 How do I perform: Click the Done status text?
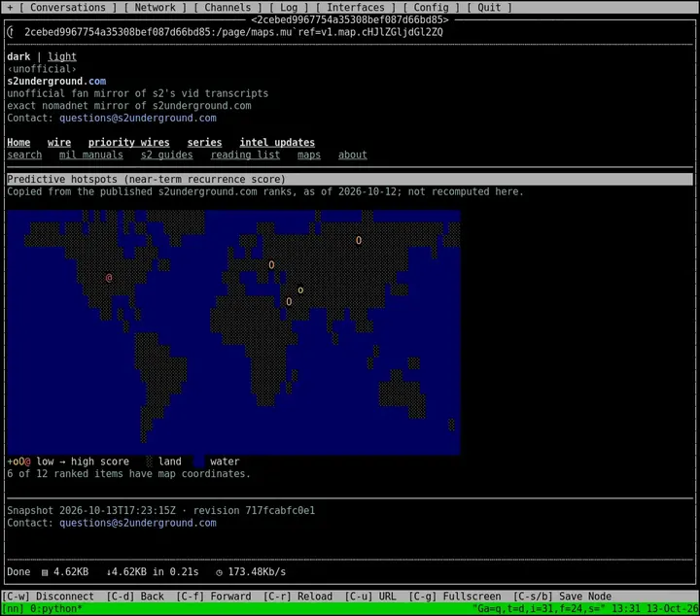tap(18, 572)
